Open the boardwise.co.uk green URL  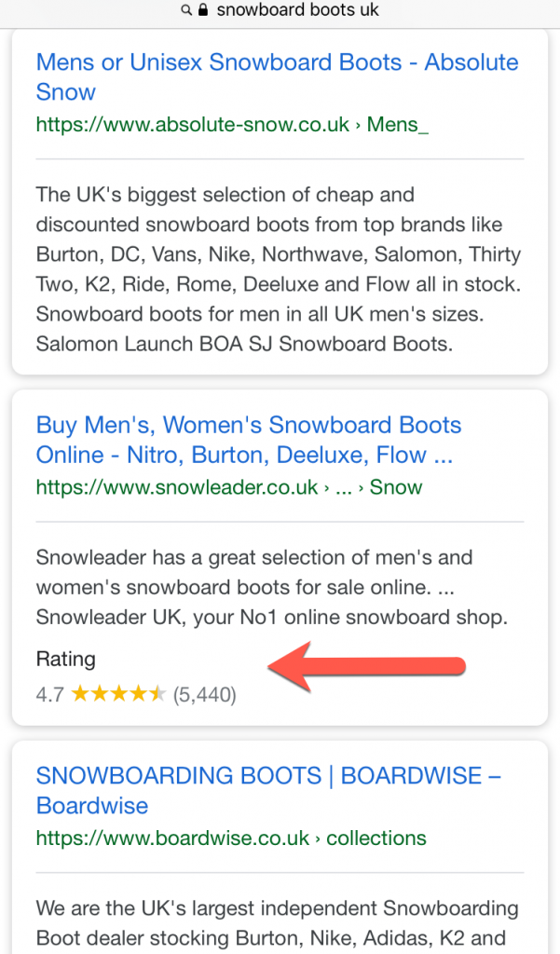point(173,838)
